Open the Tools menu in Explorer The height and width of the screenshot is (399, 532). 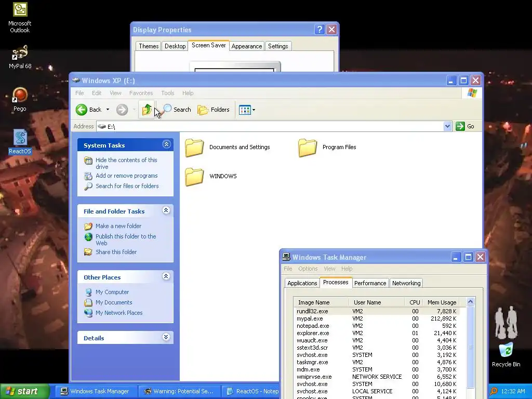[168, 93]
